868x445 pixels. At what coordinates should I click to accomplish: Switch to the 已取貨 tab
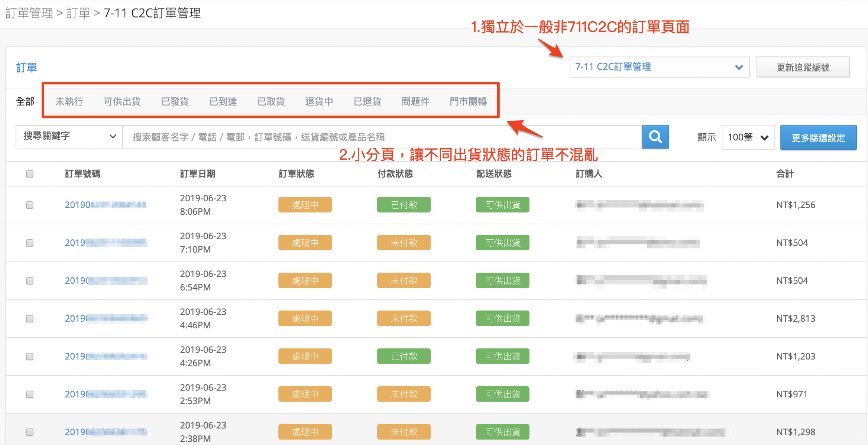[271, 101]
